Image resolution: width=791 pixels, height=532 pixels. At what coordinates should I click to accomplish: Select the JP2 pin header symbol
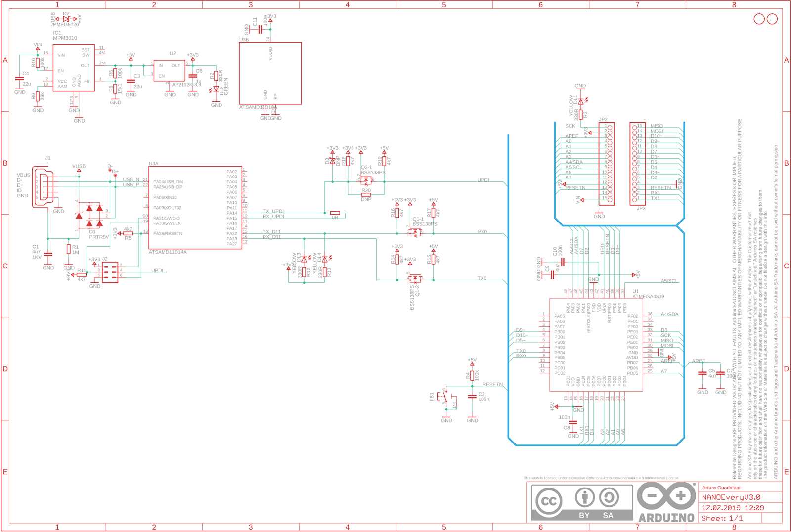tap(607, 164)
